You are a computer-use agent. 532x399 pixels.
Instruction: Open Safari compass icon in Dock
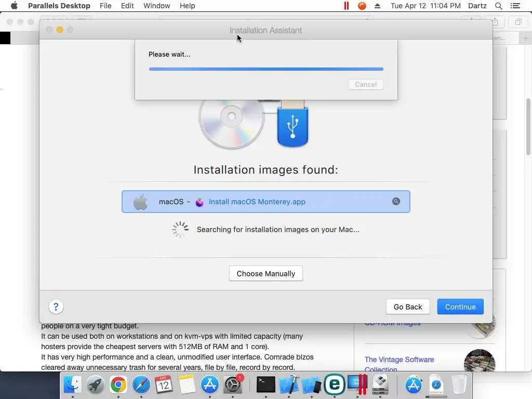(x=141, y=385)
